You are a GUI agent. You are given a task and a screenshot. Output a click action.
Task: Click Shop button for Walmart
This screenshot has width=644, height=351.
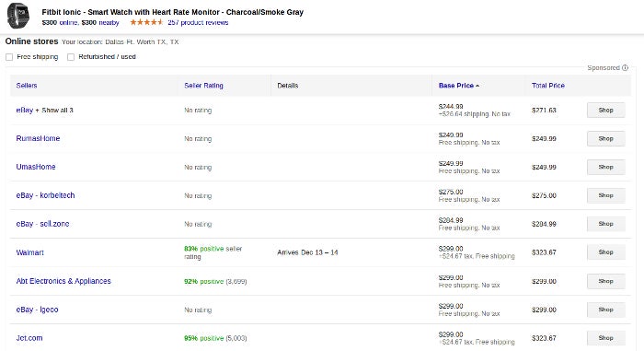coord(605,252)
